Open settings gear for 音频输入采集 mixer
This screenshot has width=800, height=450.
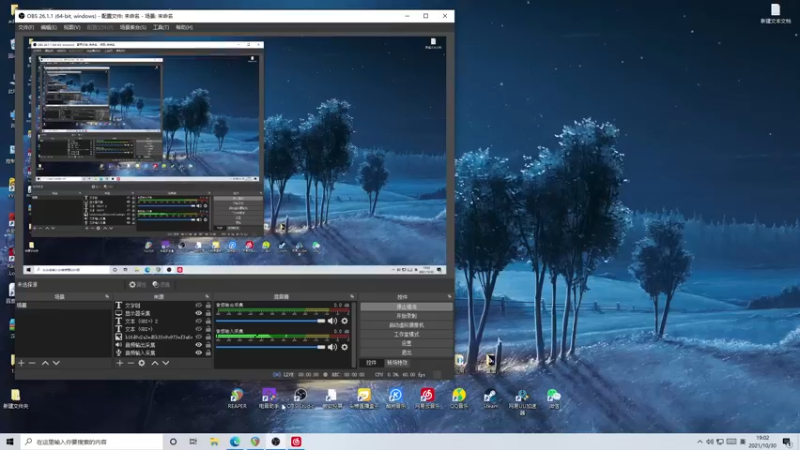point(345,347)
